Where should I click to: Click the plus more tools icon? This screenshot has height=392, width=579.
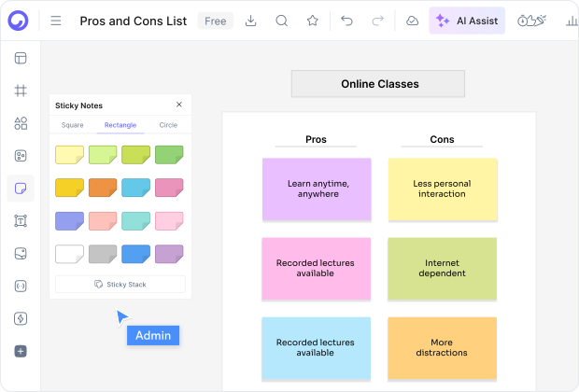(21, 351)
